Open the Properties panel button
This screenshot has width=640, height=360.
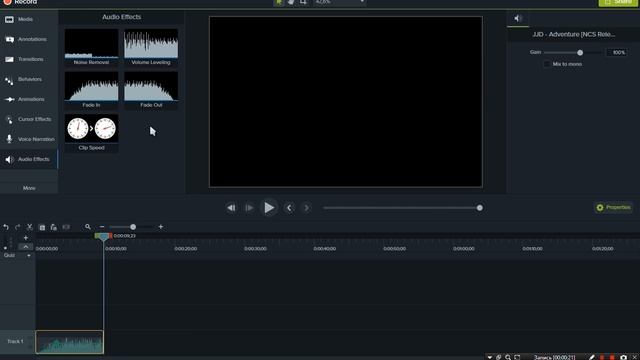coord(613,207)
